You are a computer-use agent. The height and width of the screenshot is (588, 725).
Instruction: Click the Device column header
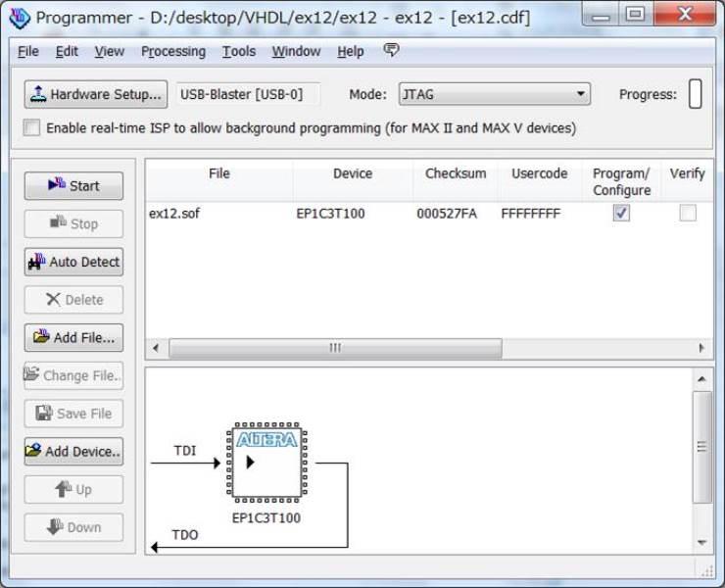click(x=353, y=181)
